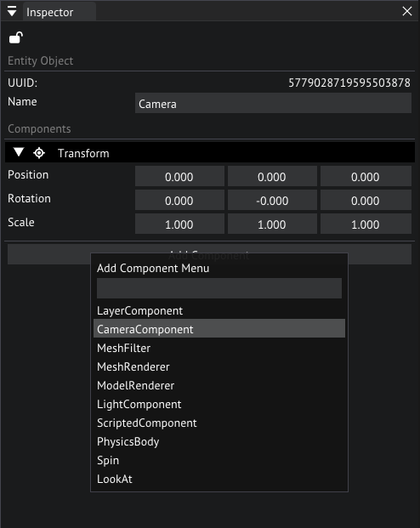Viewport: 420px width, 528px height.
Task: Choose LayerComponent from the menu
Action: [x=219, y=310]
